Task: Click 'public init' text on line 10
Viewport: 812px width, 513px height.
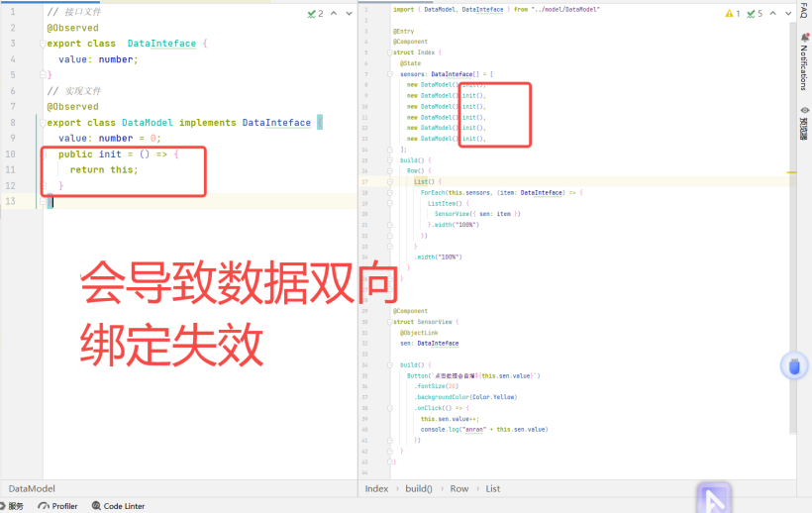Action: click(89, 154)
